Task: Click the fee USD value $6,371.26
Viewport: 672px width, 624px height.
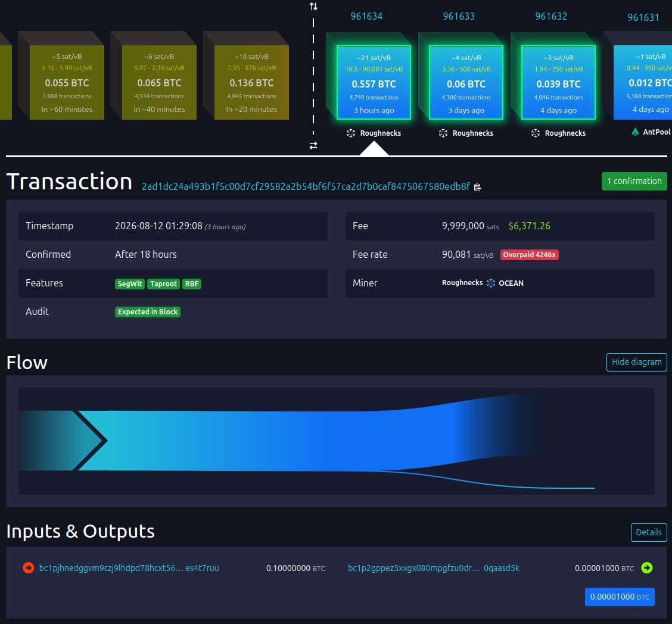Action: [529, 226]
